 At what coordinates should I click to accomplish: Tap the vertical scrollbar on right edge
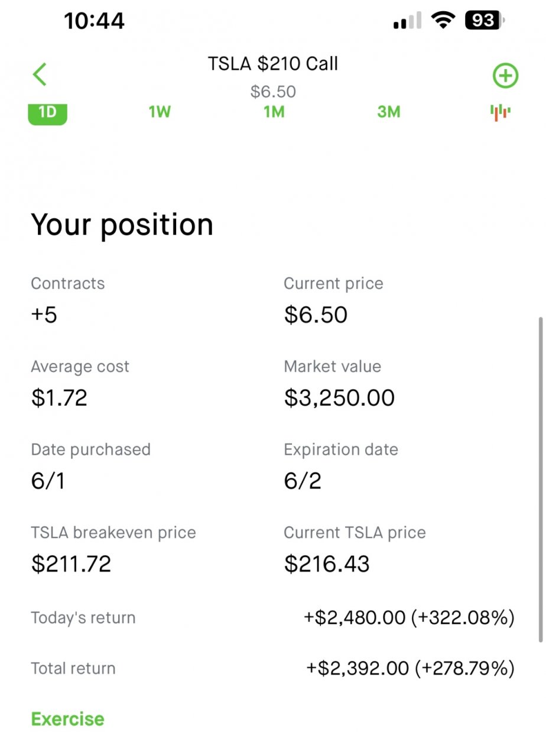(x=541, y=480)
